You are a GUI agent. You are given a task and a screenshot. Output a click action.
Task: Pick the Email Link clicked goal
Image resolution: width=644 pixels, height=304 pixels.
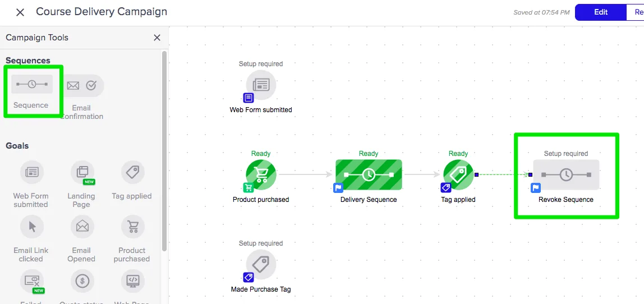point(31,227)
